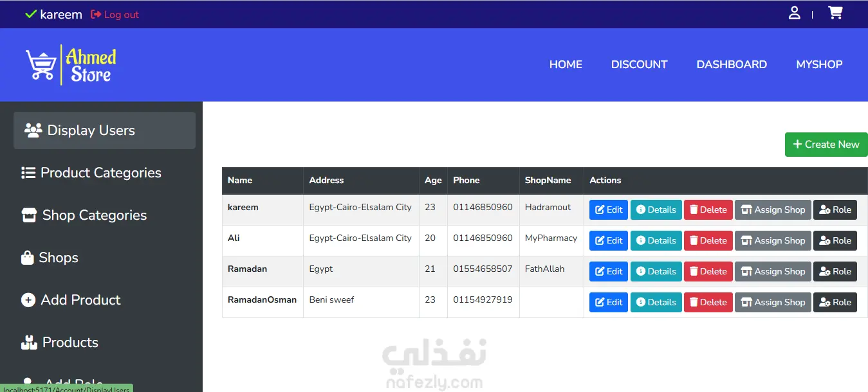Click the Log out link
The image size is (868, 392).
[115, 14]
